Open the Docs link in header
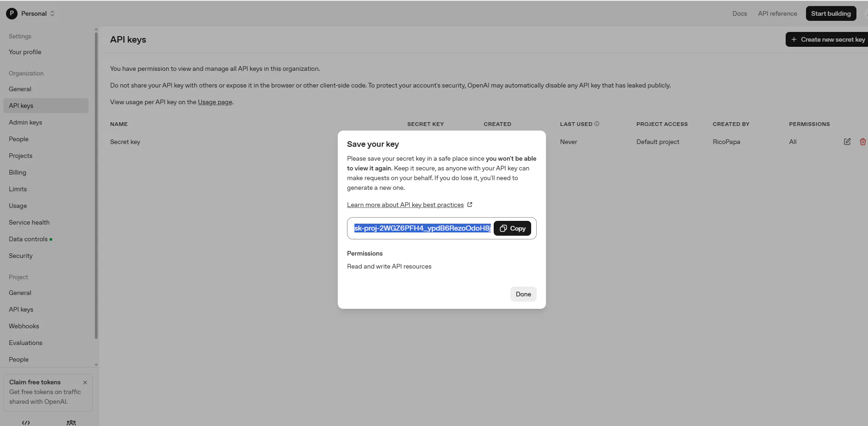 coord(739,13)
